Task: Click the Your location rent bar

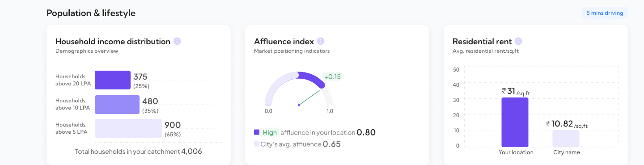Action: [515, 122]
